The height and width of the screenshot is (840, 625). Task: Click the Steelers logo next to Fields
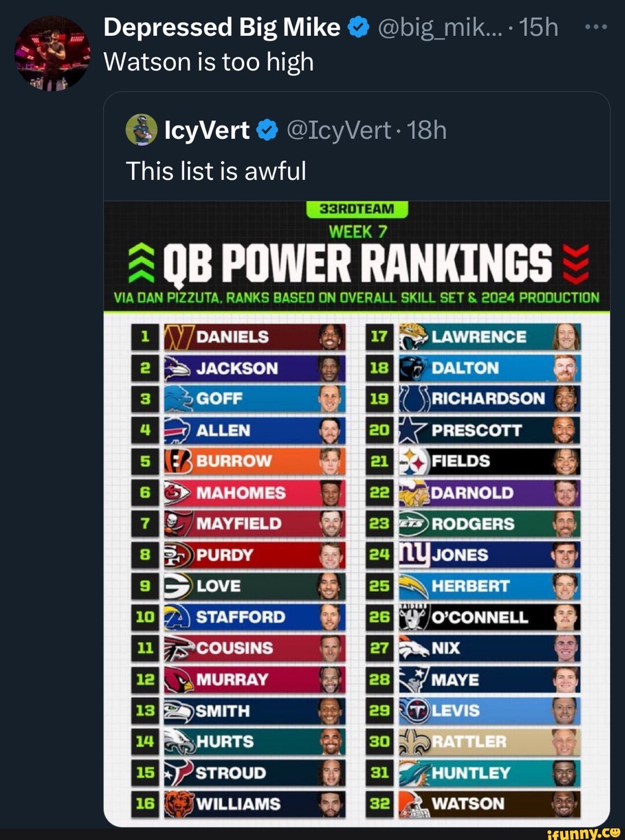coord(414,462)
